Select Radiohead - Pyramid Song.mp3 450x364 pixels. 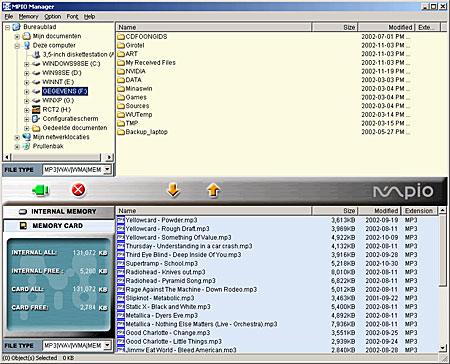point(170,281)
